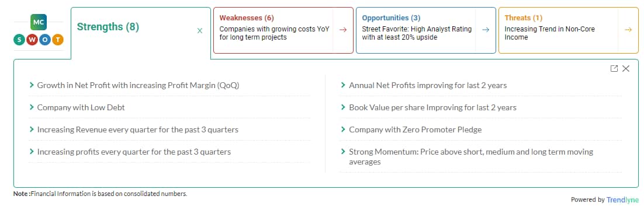Viewport: 644px width, 210px height.
Task: Click the blue O circle icon
Action: pos(46,40)
